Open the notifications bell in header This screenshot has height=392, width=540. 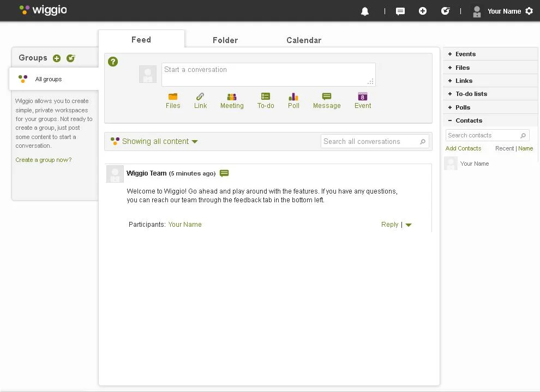pos(365,11)
